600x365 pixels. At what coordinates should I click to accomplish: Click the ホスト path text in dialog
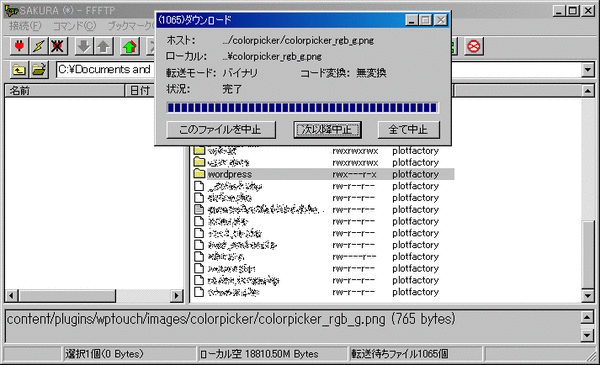298,41
